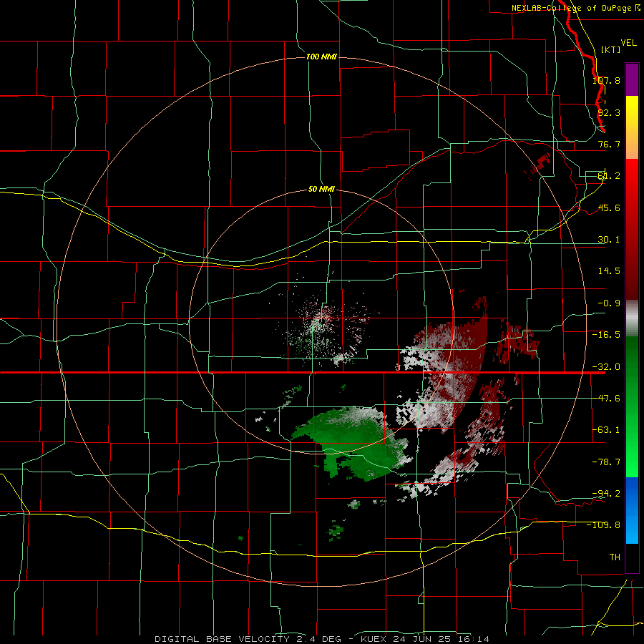Click the 30.1 velocity scale value
The height and width of the screenshot is (644, 644).
[609, 240]
